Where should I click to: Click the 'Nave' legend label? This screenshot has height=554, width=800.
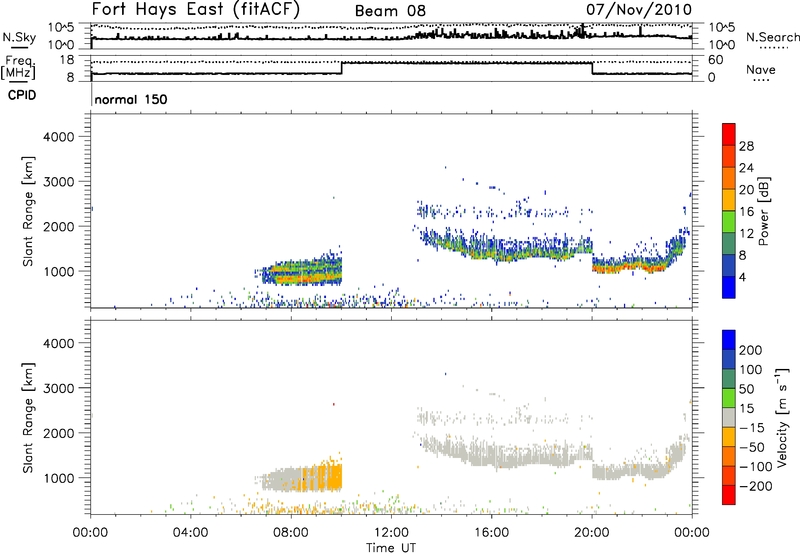(761, 69)
